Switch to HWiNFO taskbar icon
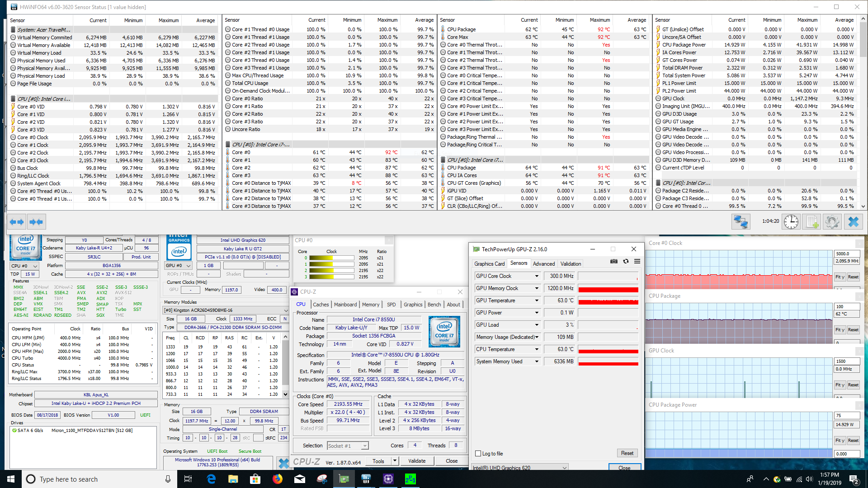The height and width of the screenshot is (488, 868). click(366, 479)
